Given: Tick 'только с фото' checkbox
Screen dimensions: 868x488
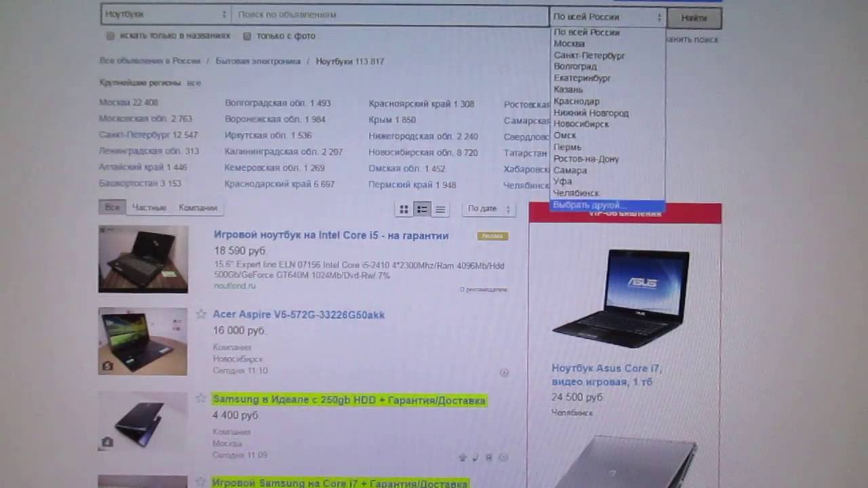Looking at the screenshot, I should (x=247, y=36).
